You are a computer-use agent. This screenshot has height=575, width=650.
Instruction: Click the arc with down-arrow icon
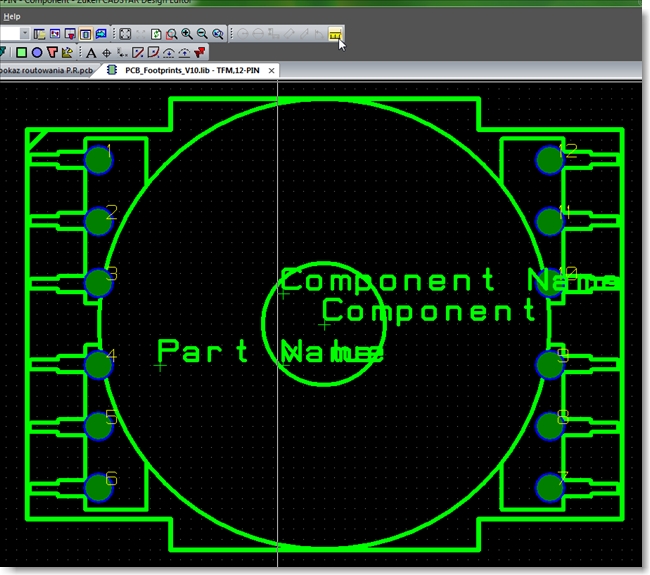coord(169,53)
